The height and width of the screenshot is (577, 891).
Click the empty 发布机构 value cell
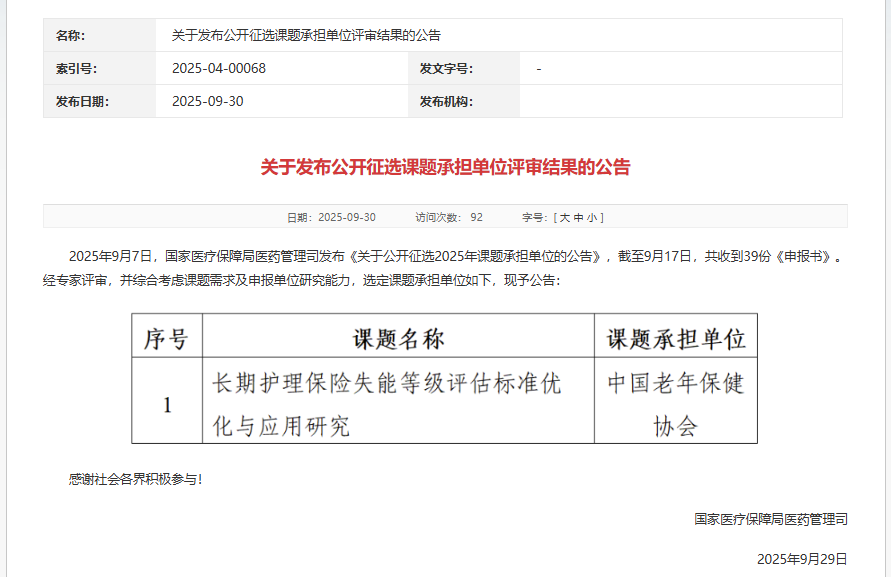[680, 101]
